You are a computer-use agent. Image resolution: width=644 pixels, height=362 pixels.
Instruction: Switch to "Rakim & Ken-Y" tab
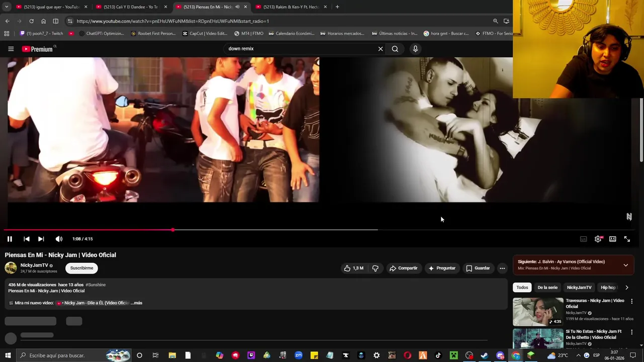point(291,7)
